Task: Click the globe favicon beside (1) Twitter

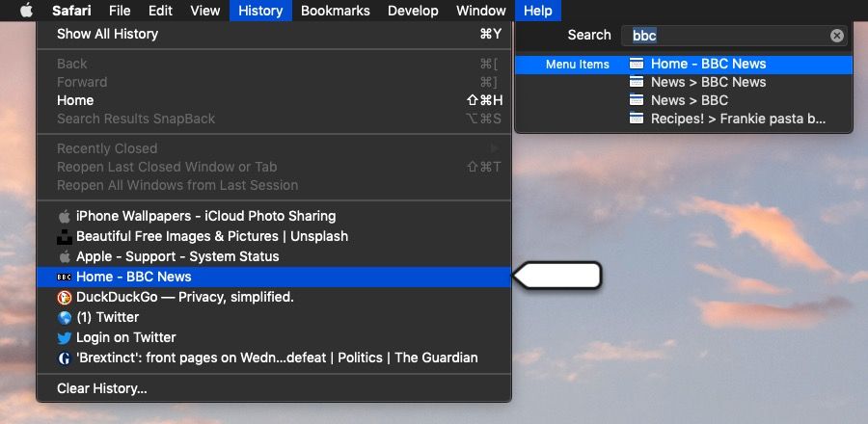Action: coord(65,317)
